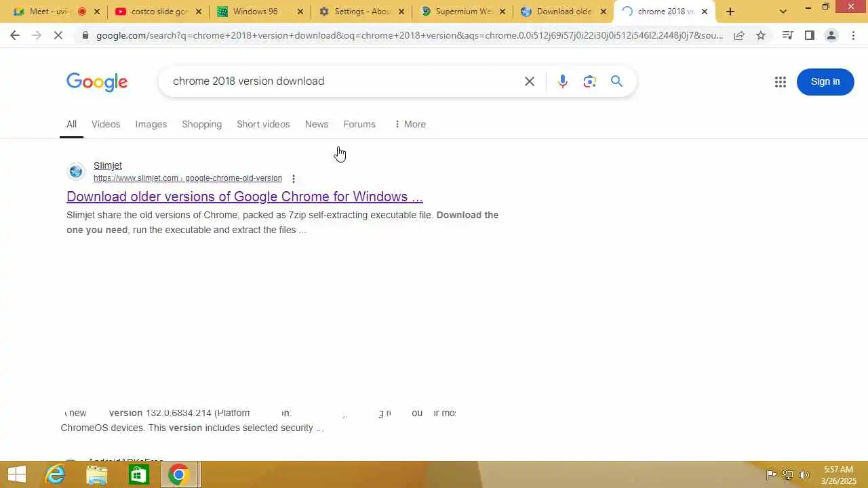Click the site lock icon
Image resolution: width=868 pixels, height=488 pixels.
(x=85, y=35)
